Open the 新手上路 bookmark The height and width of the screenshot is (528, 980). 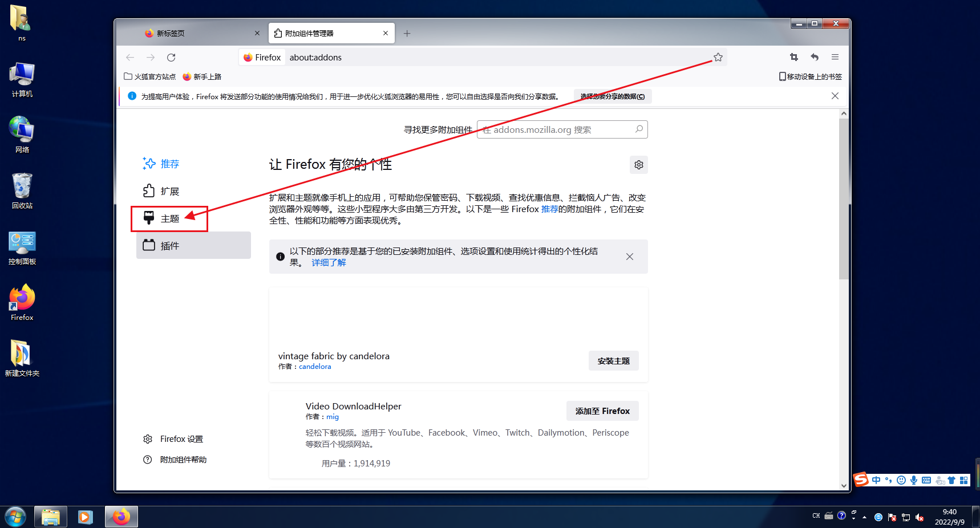pos(202,76)
